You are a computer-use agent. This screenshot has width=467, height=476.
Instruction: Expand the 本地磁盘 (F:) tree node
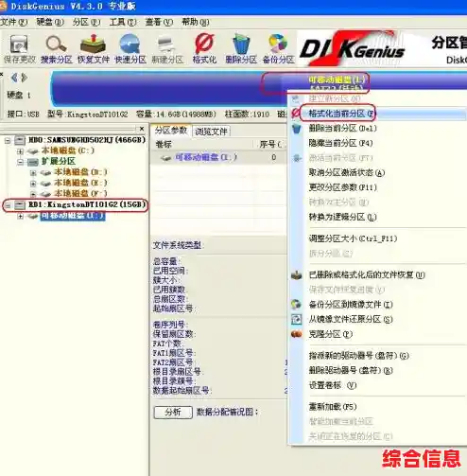pos(33,194)
